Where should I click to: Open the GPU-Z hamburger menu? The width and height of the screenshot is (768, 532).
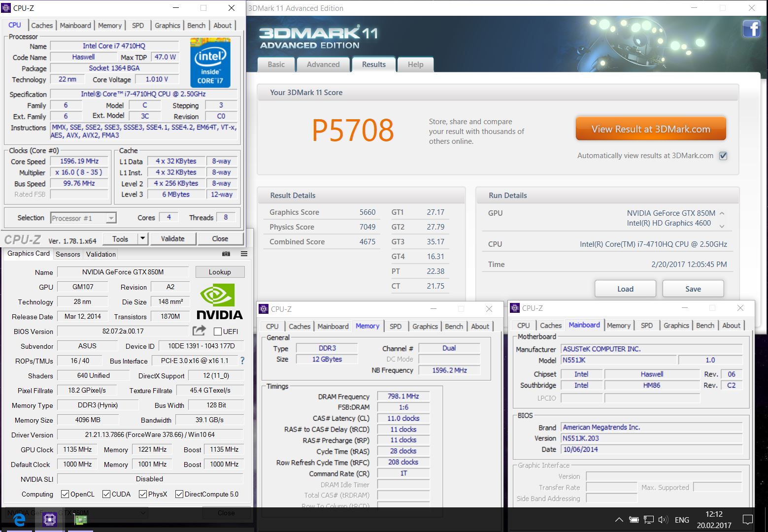pos(244,254)
